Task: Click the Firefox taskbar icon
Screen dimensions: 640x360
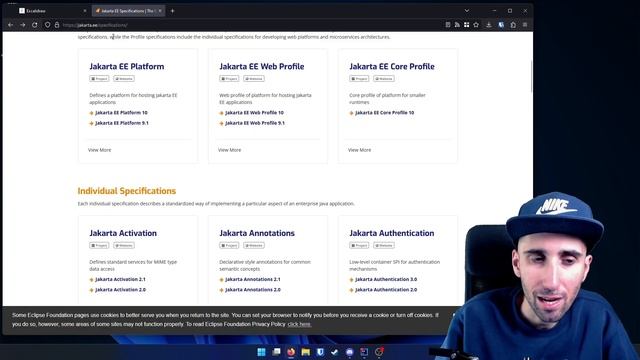Action: pyautogui.click(x=291, y=352)
